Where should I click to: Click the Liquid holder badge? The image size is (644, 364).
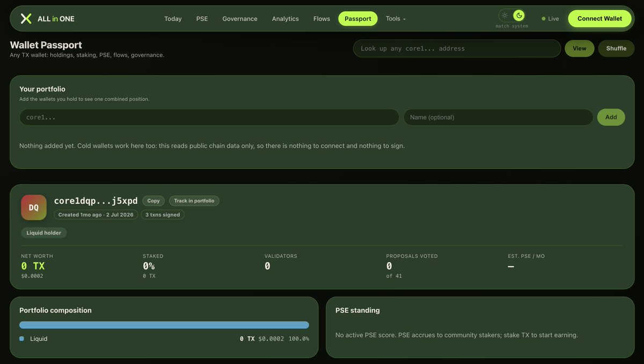(x=44, y=233)
